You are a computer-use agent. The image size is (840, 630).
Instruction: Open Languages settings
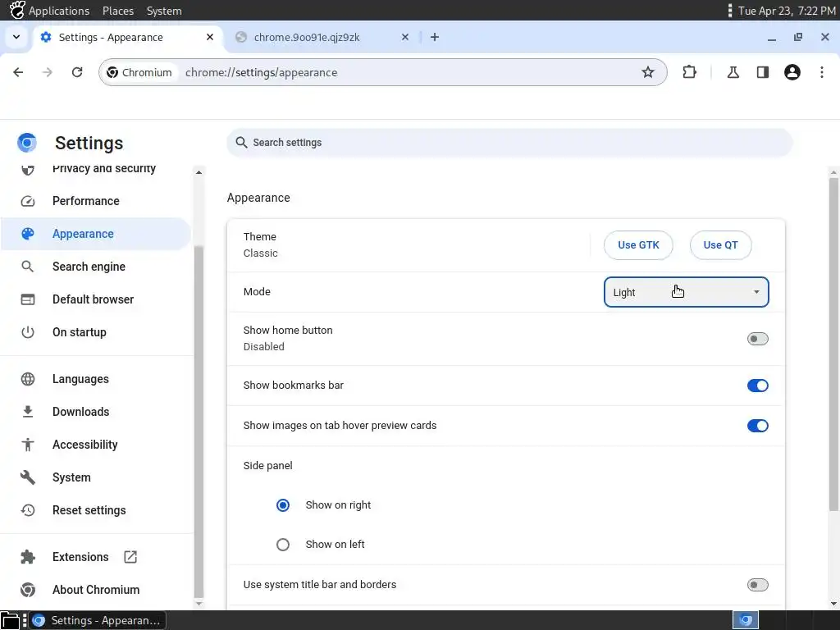(x=97, y=379)
